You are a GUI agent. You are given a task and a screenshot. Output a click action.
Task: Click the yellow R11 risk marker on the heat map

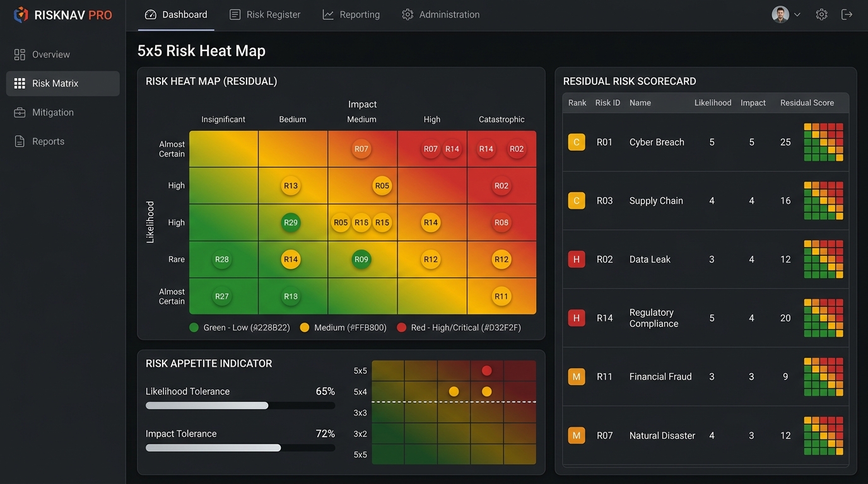tap(501, 296)
